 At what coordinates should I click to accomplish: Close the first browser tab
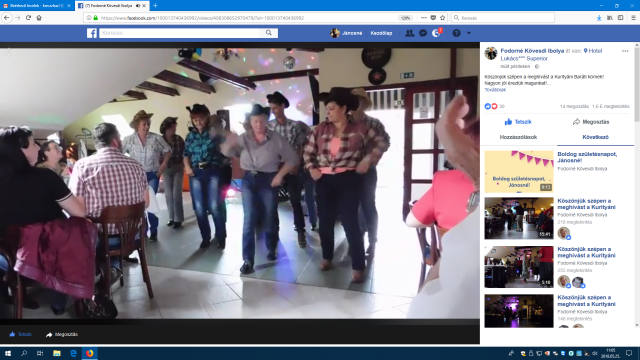[x=69, y=6]
